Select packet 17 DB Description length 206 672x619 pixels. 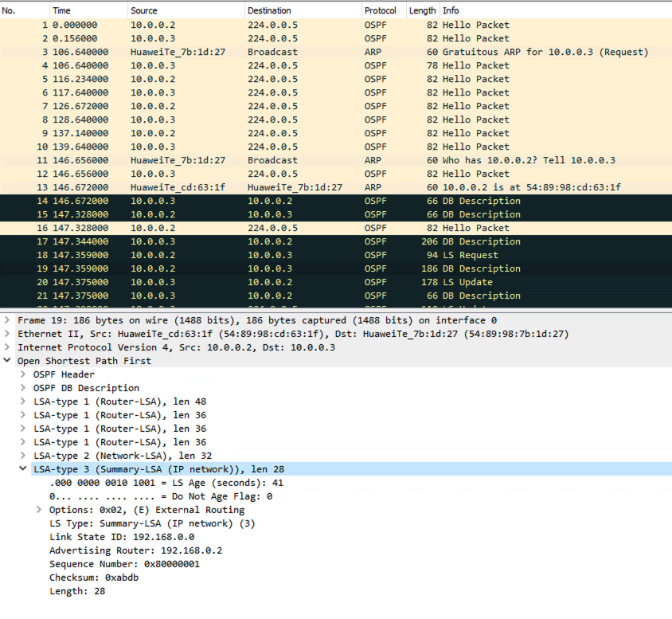pos(336,241)
